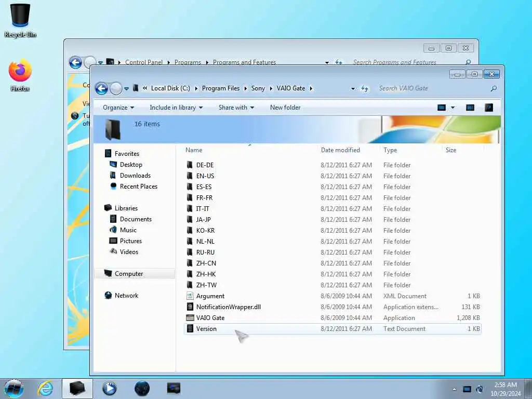Open Pictures library

(130, 241)
